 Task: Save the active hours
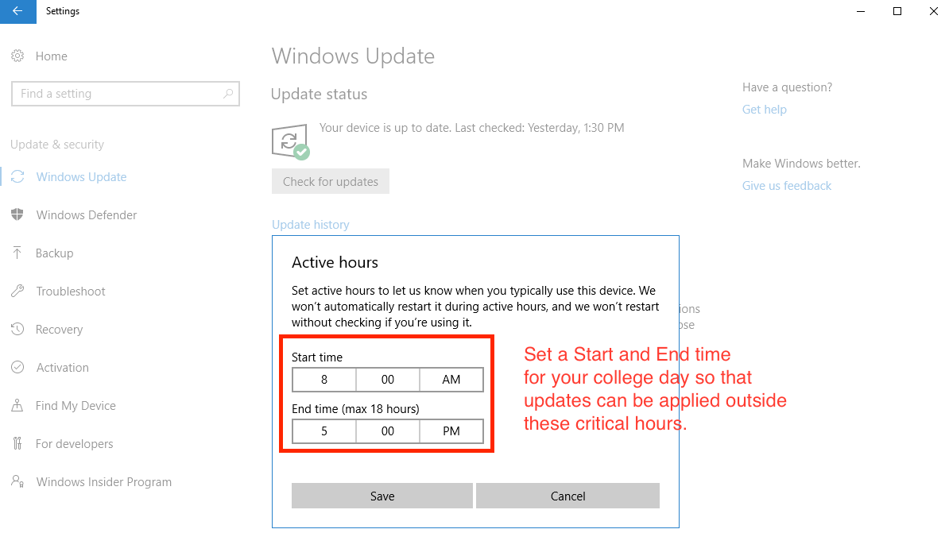(x=382, y=496)
